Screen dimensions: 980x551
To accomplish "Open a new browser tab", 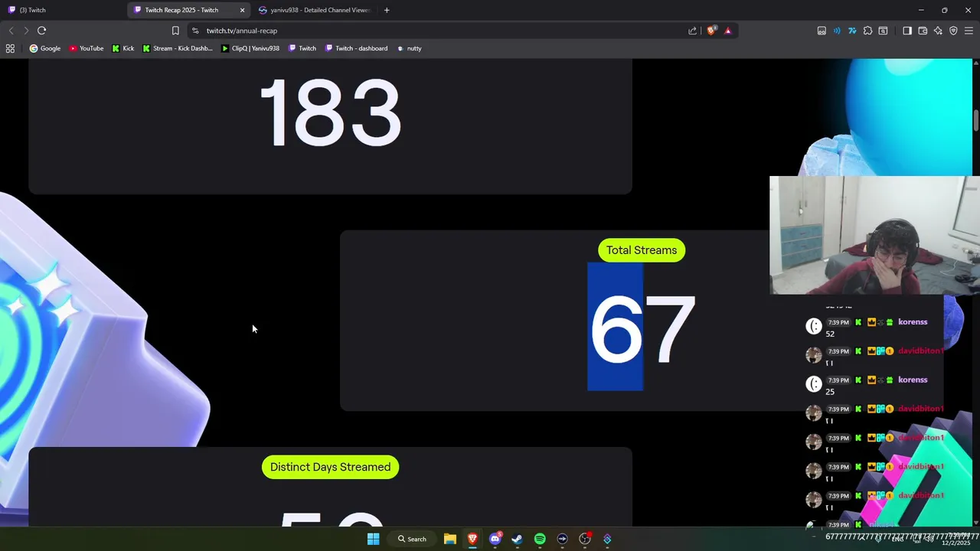I will [x=387, y=10].
